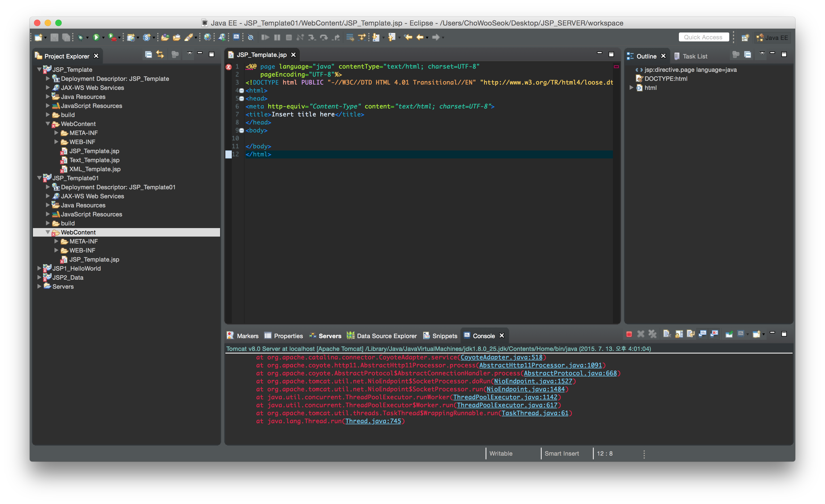The image size is (825, 504).
Task: Toggle Word Wrap in the Console
Action: point(691,334)
